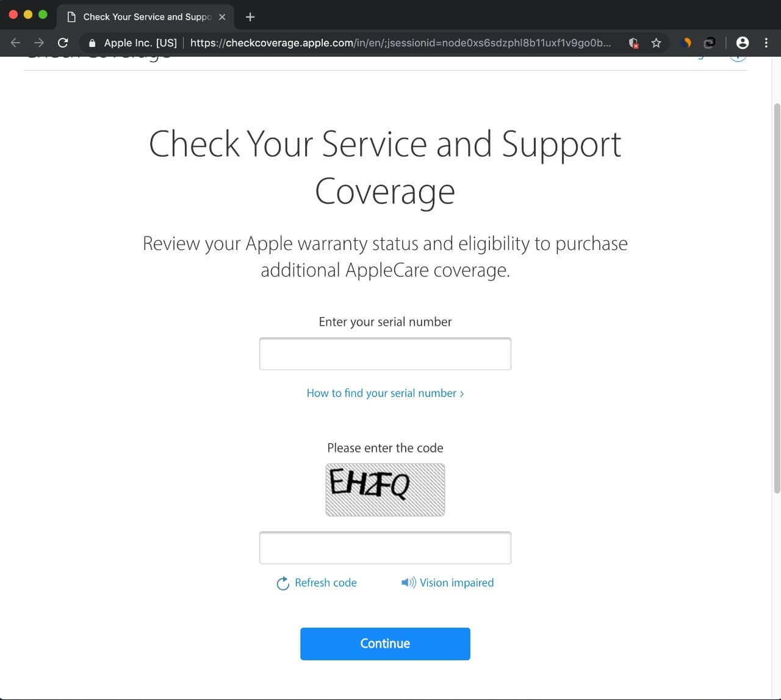This screenshot has width=781, height=700.
Task: Go back to the previous page
Action: [16, 43]
